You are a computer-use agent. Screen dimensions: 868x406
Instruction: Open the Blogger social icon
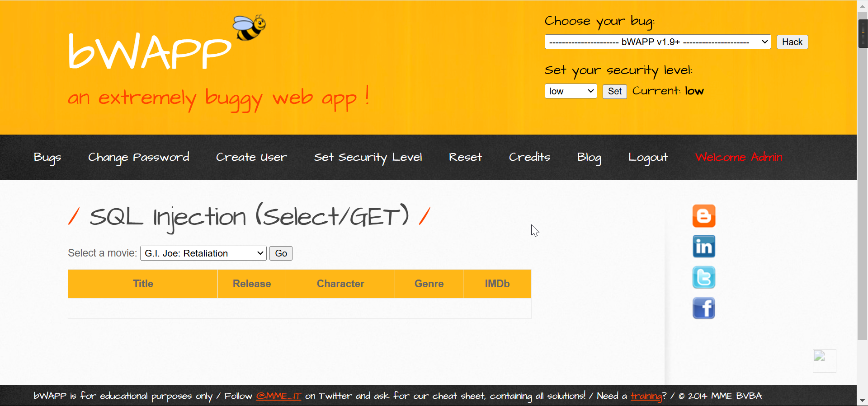tap(704, 216)
